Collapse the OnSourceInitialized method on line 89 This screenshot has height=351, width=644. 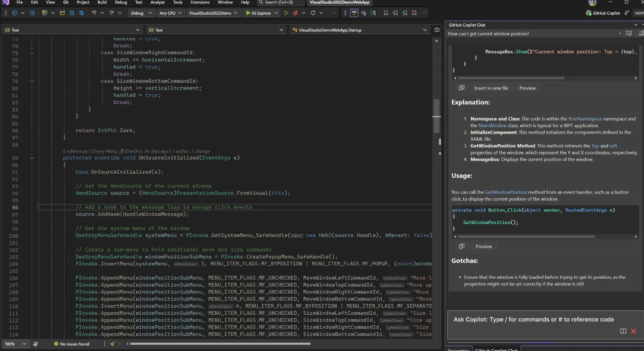[x=32, y=158]
